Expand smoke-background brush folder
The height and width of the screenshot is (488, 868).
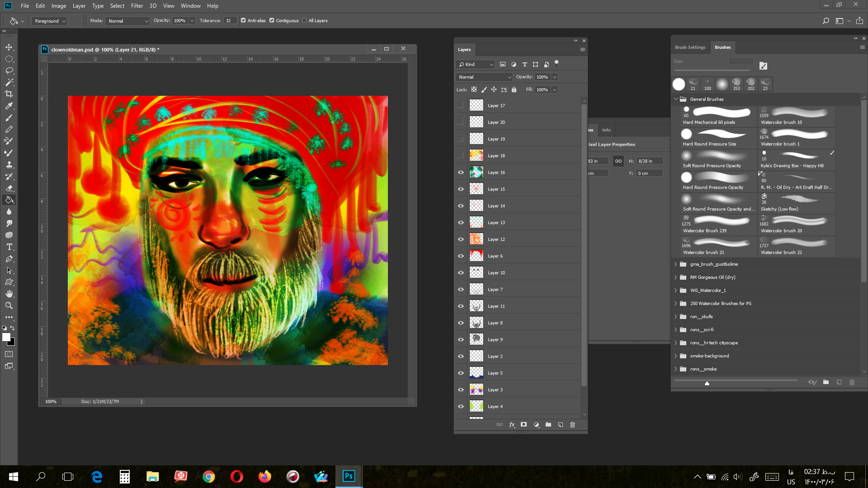point(676,356)
